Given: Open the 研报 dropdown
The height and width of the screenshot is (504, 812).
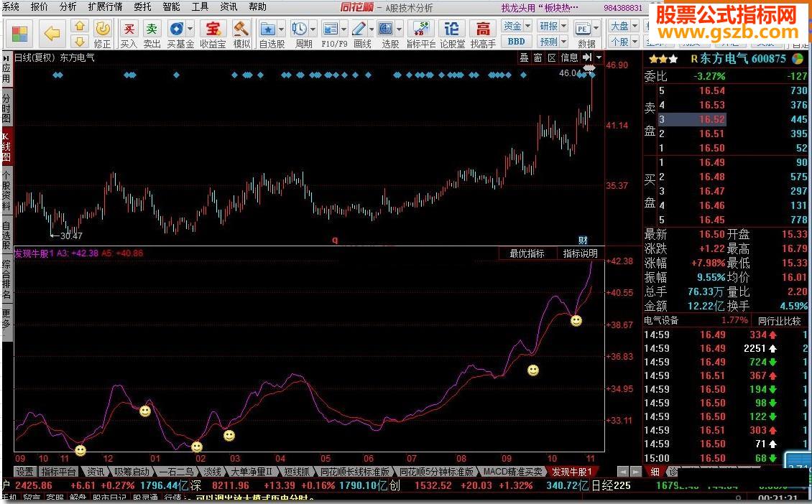Looking at the screenshot, I should point(553,25).
